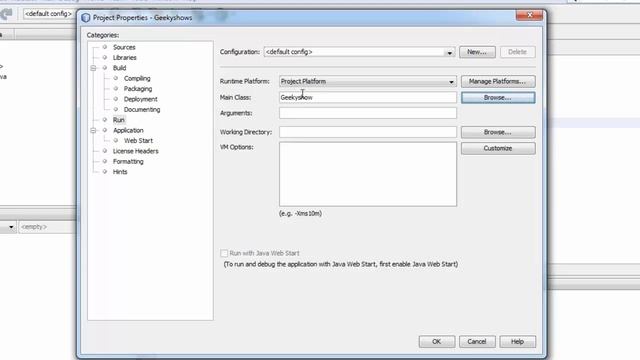Click in the VM Options text area

(368, 174)
